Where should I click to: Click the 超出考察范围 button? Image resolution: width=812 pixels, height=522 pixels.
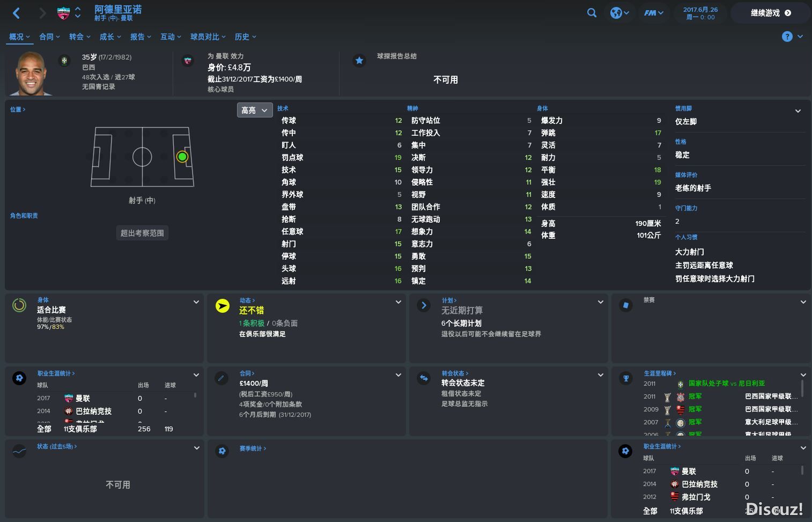(142, 233)
